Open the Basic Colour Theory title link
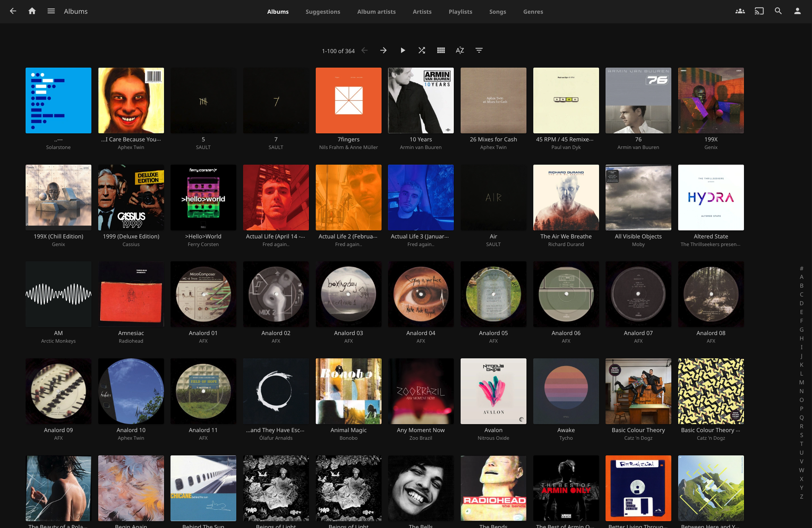This screenshot has width=812, height=528. [x=638, y=430]
